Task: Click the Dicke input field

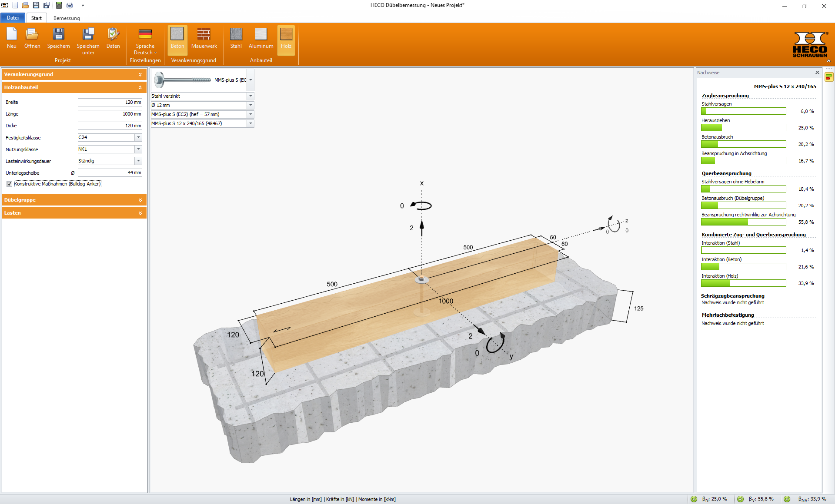Action: click(x=110, y=126)
